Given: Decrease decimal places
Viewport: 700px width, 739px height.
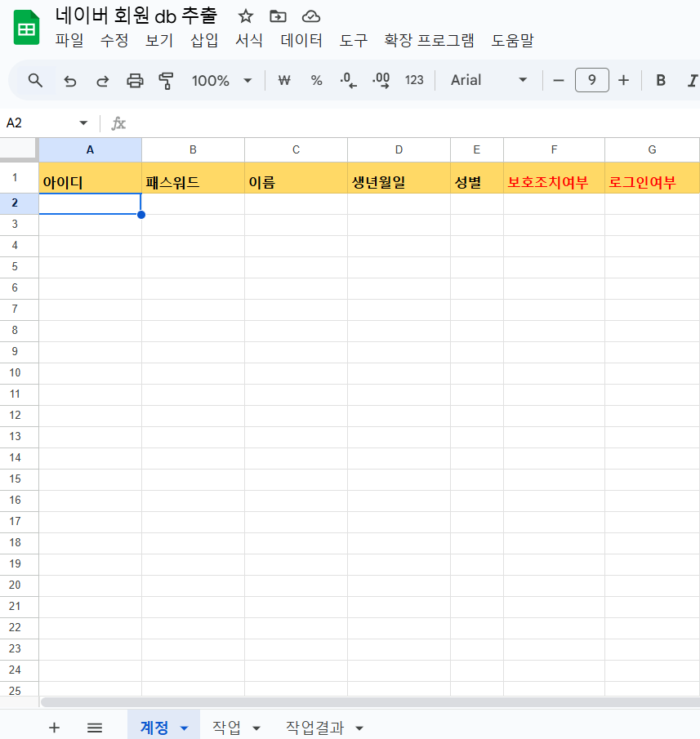Looking at the screenshot, I should [x=348, y=80].
